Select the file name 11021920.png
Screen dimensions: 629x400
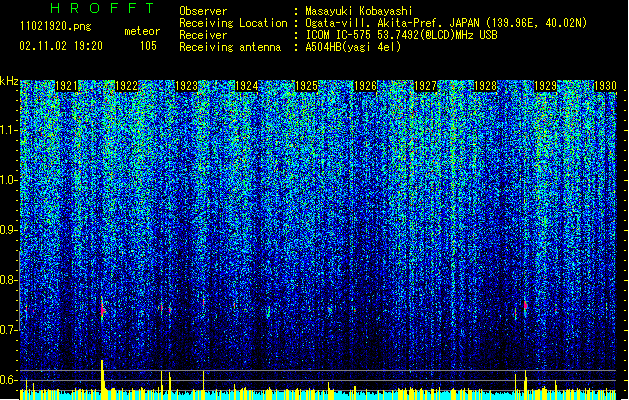tap(56, 27)
